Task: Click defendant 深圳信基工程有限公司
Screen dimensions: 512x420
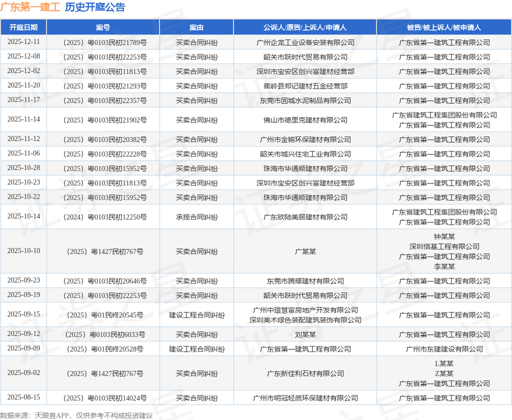Action: [444, 246]
